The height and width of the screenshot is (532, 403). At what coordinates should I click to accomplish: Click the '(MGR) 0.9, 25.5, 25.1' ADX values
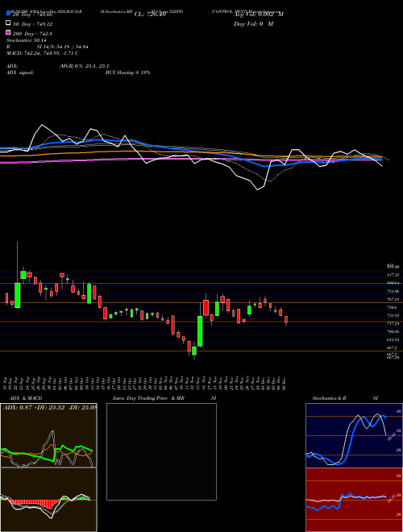[x=84, y=66]
